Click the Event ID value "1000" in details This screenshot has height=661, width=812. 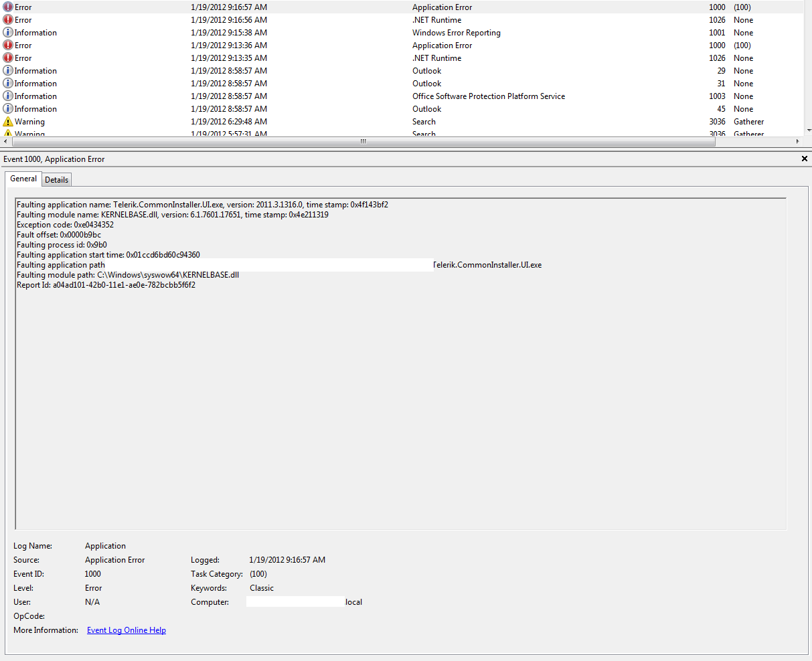coord(93,574)
